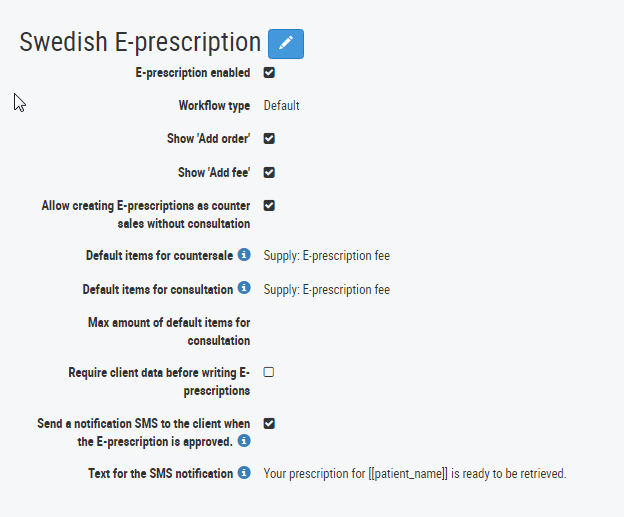Click Max amount of default items label
Viewport: 624px width, 517px height.
(x=169, y=332)
